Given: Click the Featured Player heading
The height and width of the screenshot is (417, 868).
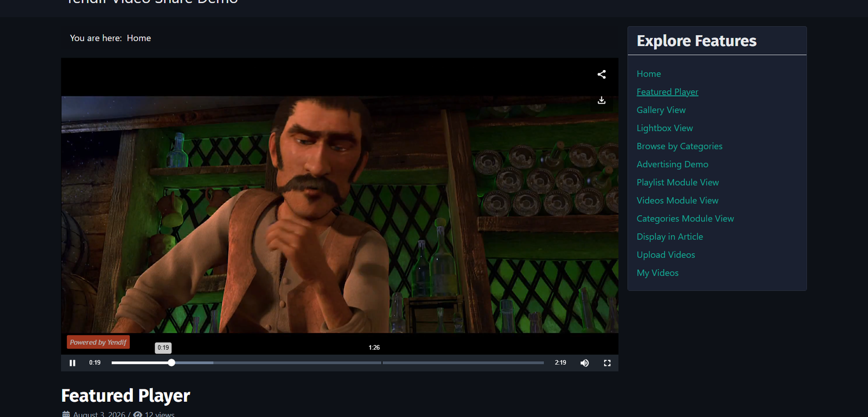Looking at the screenshot, I should tap(126, 396).
